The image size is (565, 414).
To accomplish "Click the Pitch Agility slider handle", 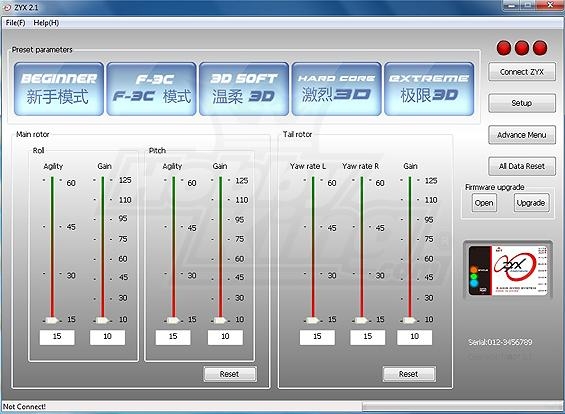I will 173,320.
